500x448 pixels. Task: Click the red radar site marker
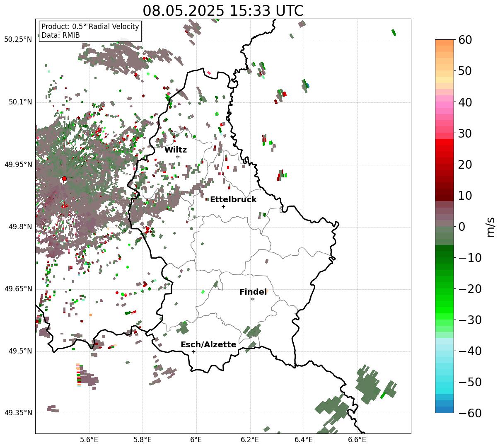(x=64, y=179)
